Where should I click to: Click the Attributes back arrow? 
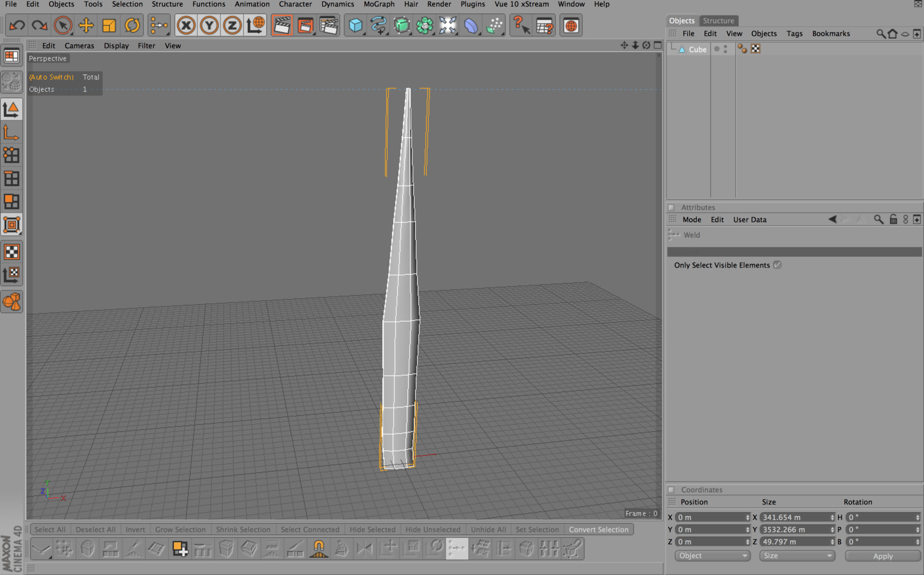[832, 219]
